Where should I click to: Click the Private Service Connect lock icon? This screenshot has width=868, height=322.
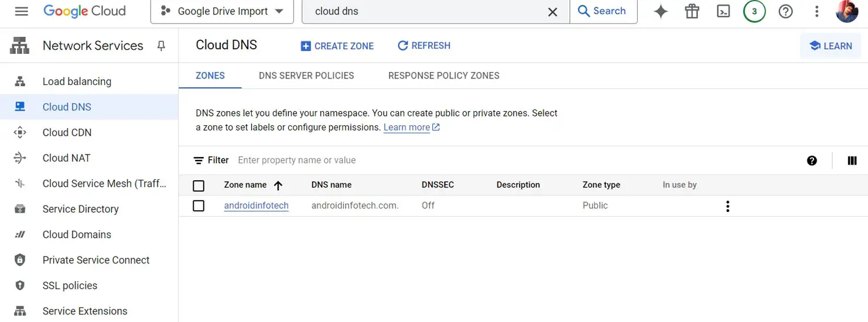(20, 260)
